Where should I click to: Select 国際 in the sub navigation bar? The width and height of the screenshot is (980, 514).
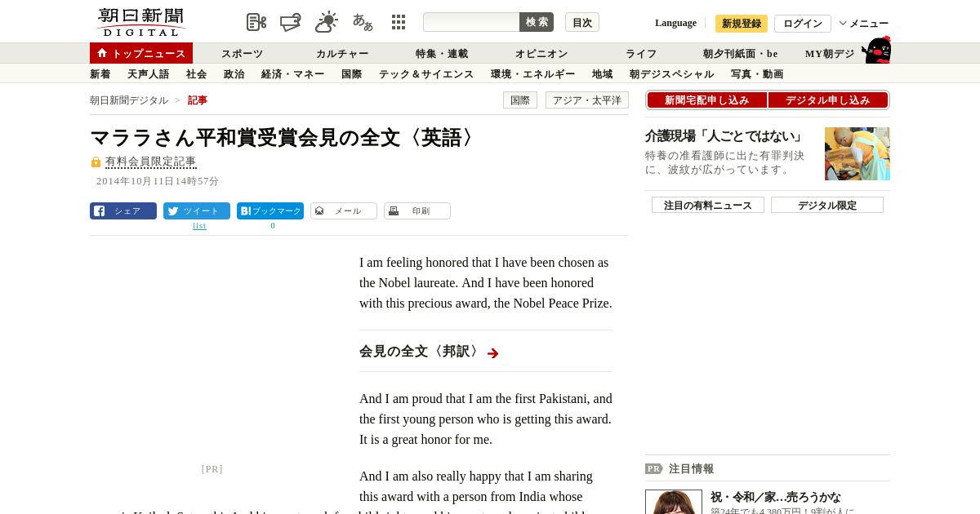[352, 74]
